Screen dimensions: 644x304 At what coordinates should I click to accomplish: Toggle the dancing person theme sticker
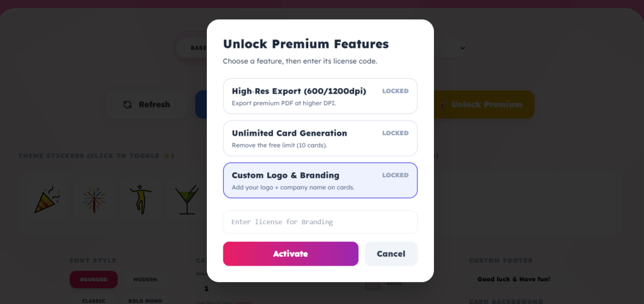pyautogui.click(x=141, y=198)
